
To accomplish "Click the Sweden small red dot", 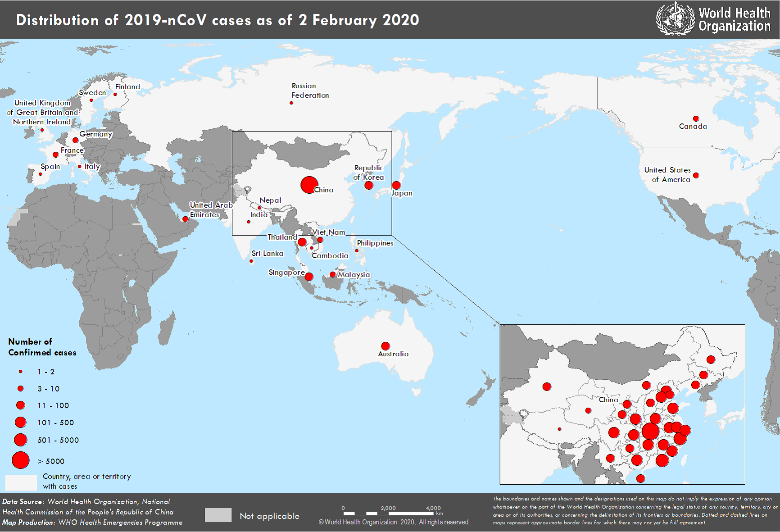I will coord(91,100).
